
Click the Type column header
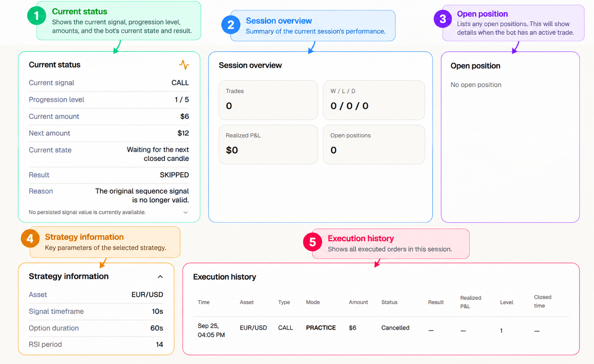click(284, 302)
